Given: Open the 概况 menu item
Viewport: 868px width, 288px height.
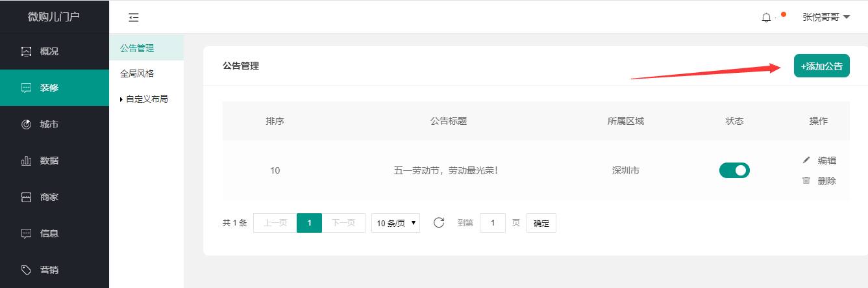Looking at the screenshot, I should pos(55,51).
